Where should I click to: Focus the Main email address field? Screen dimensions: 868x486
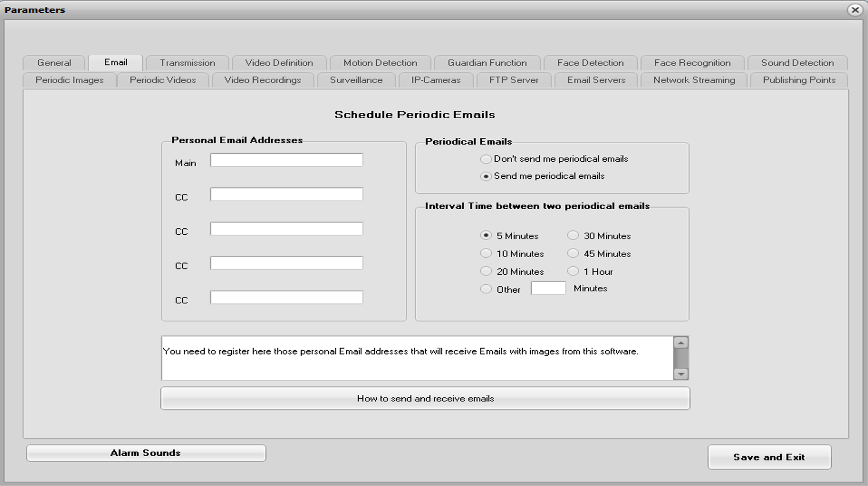tap(286, 160)
